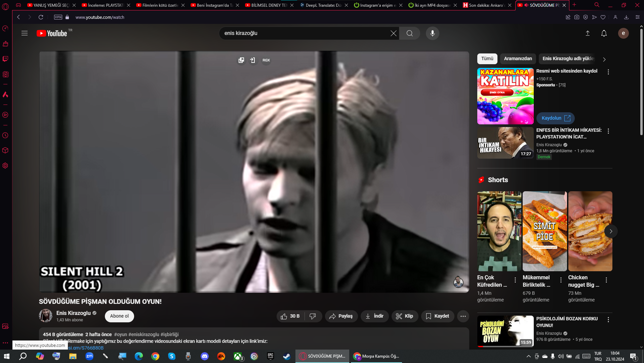The height and width of the screenshot is (363, 644).
Task: Switch to the DeepL Translate tab
Action: click(x=324, y=5)
